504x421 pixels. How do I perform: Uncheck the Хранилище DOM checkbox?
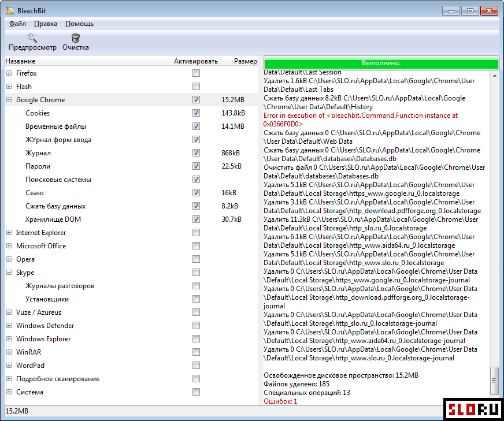coord(196,219)
